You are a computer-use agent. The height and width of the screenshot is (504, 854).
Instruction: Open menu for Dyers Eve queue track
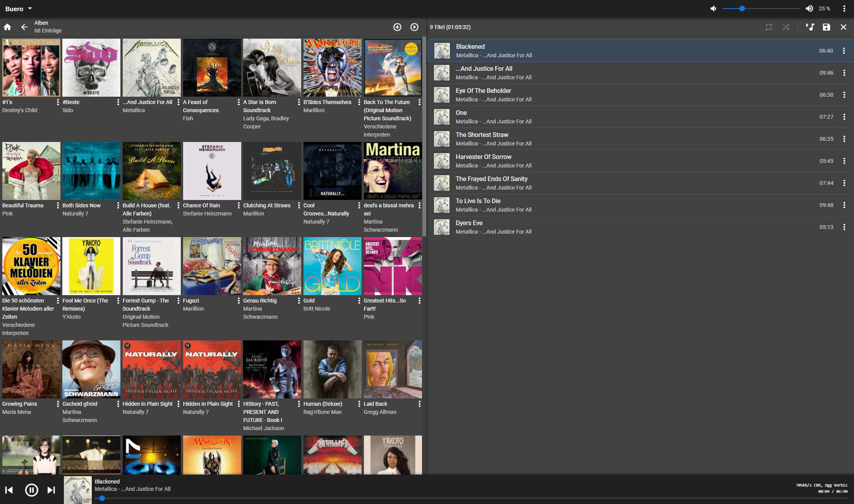pos(844,227)
